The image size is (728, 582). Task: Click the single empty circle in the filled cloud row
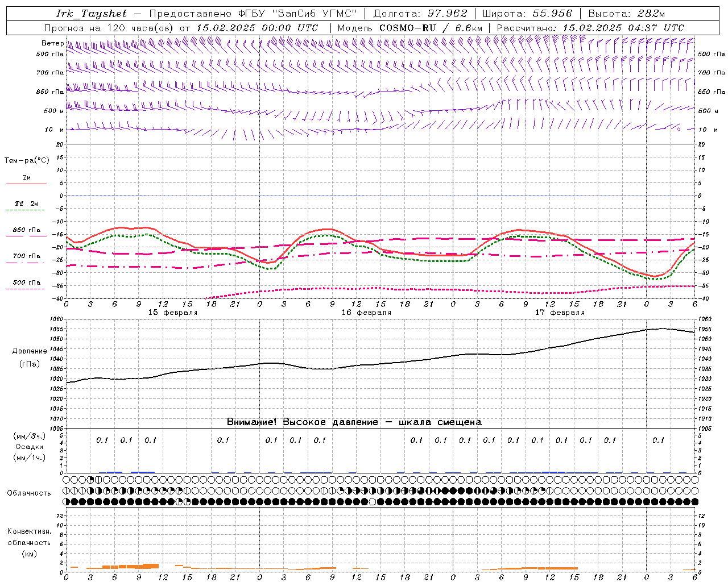(373, 501)
